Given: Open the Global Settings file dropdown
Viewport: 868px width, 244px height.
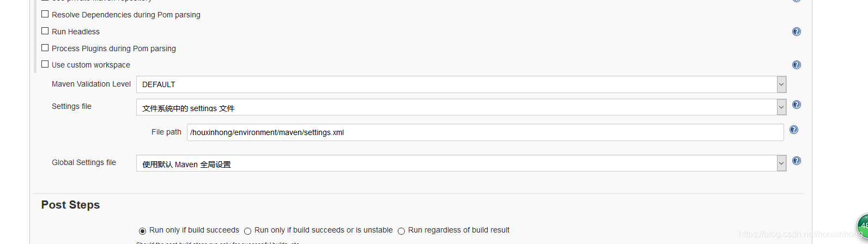Looking at the screenshot, I should (x=460, y=163).
